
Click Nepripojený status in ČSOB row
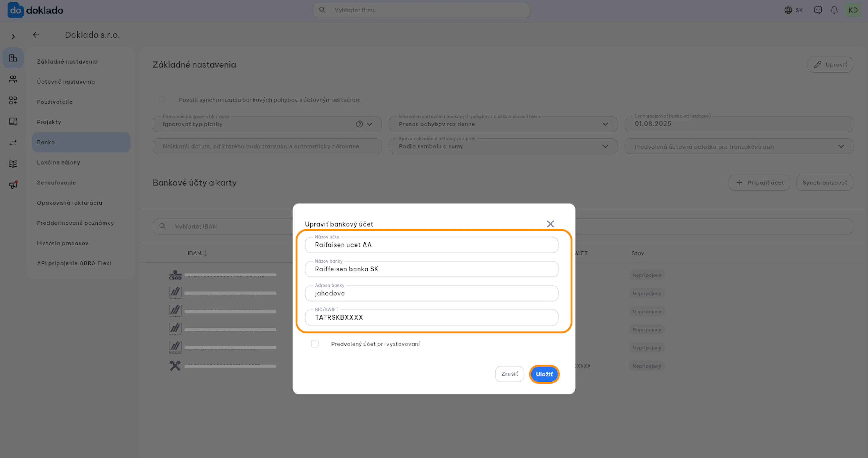click(647, 275)
